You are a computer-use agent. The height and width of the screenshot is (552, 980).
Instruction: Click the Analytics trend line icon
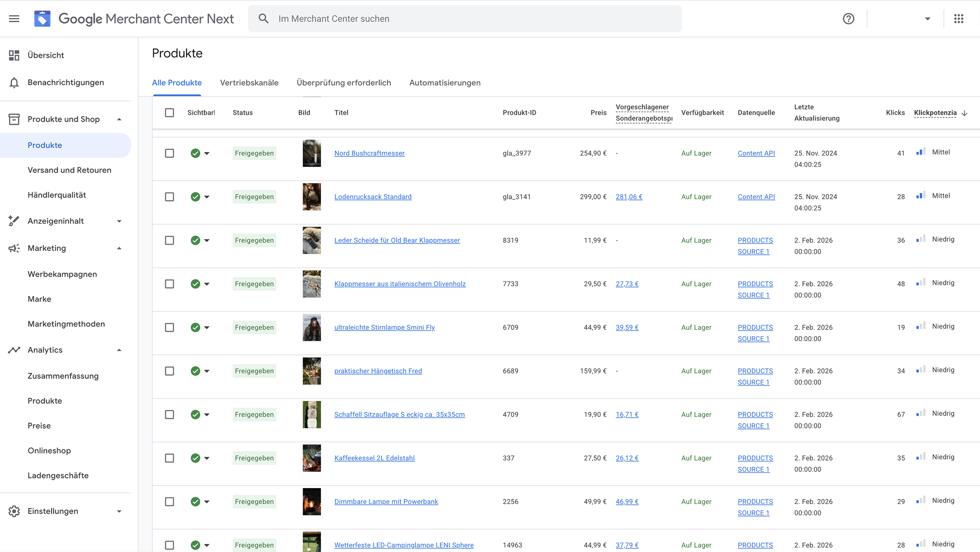pyautogui.click(x=14, y=350)
